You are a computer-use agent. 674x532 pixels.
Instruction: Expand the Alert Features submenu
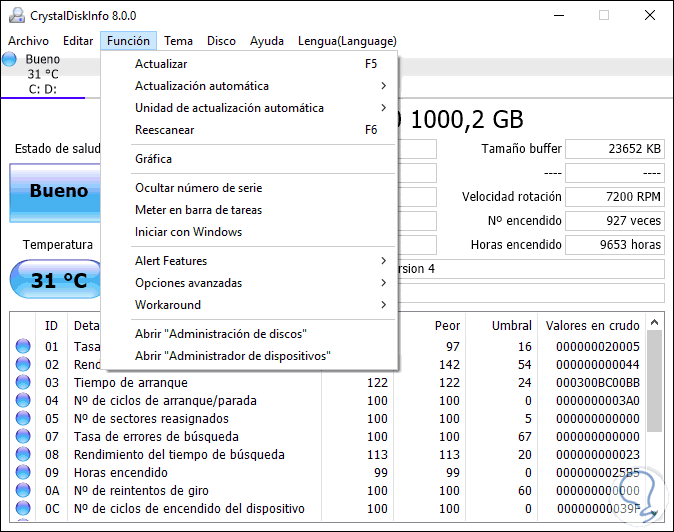pos(249,261)
